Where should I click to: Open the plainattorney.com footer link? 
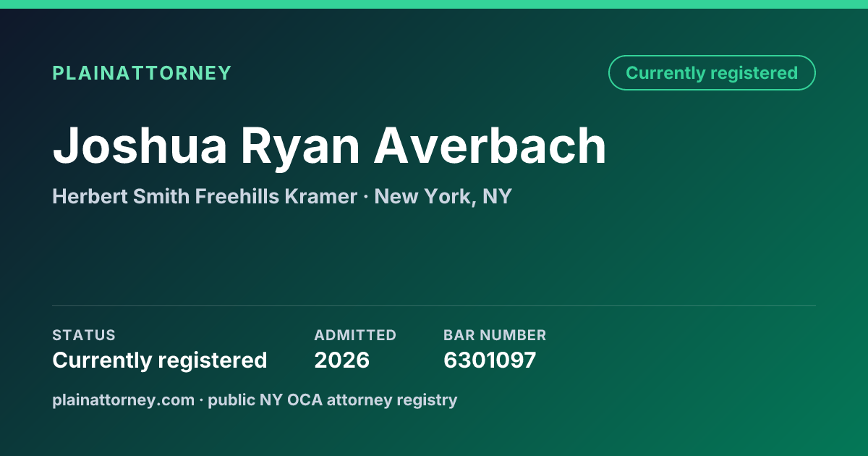124,400
